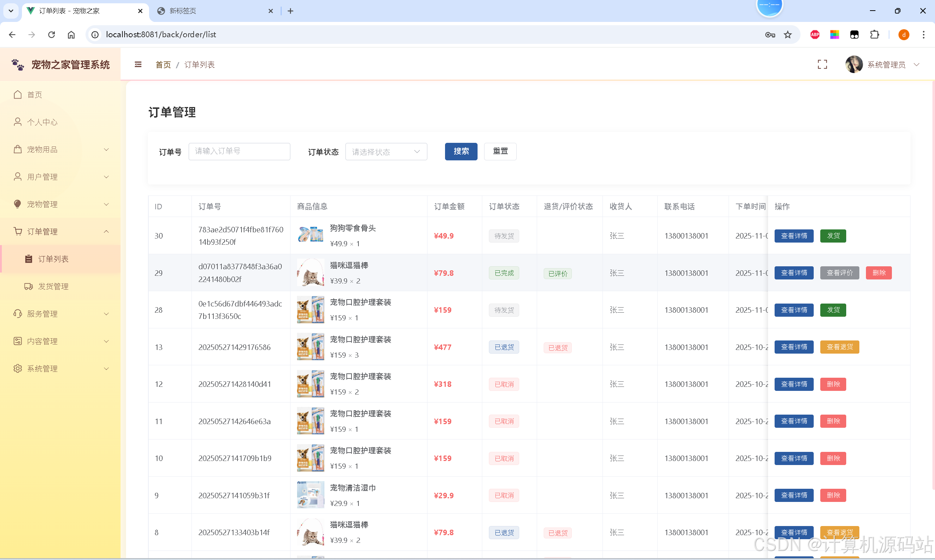Click the 已评价 status tag
Viewport: 935px width, 560px height.
point(557,274)
